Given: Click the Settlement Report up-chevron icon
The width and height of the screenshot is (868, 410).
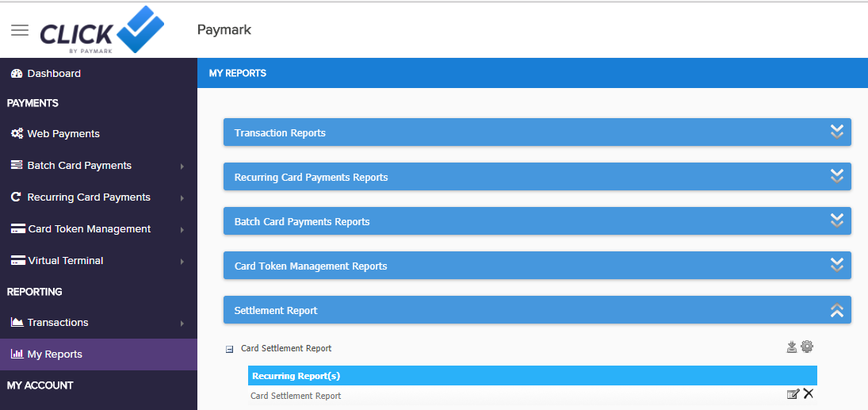Looking at the screenshot, I should pos(836,310).
